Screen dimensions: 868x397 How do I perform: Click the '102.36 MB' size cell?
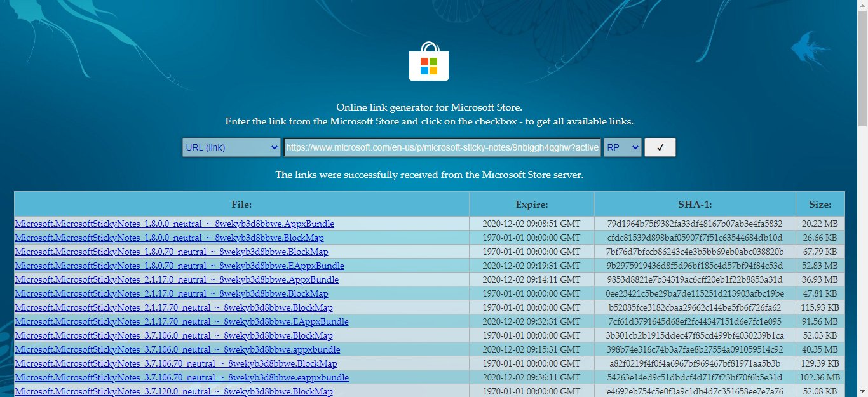pyautogui.click(x=820, y=377)
